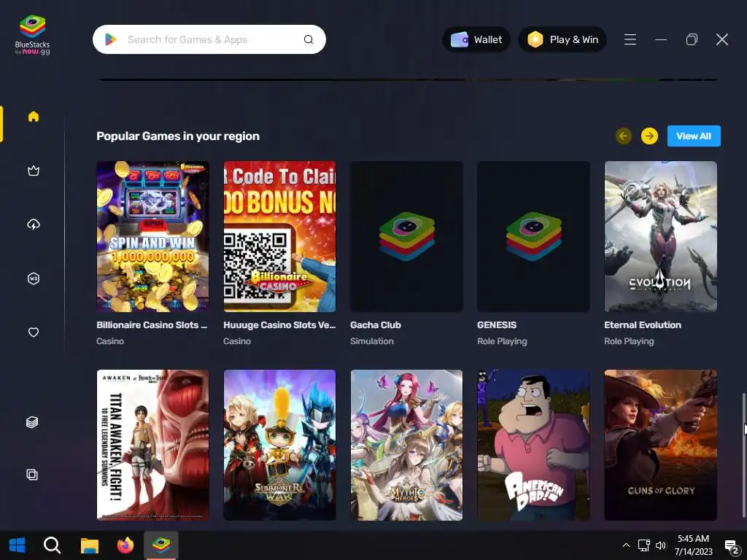This screenshot has height=560, width=747.
Task: Click the magnifier search icon
Action: (309, 39)
